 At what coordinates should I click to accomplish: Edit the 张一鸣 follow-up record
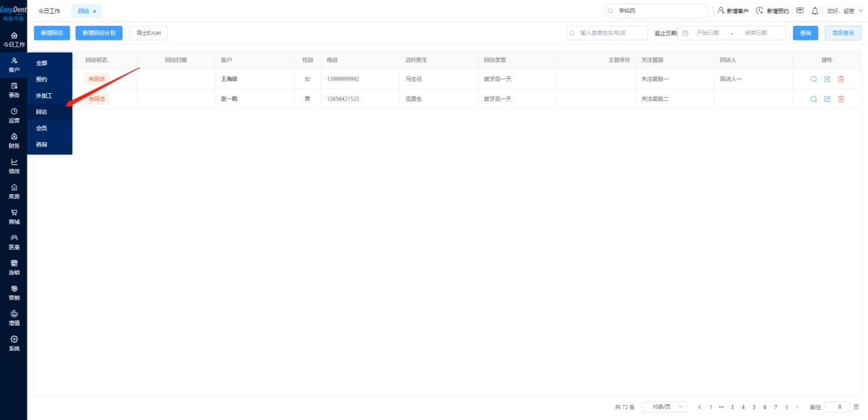click(827, 99)
